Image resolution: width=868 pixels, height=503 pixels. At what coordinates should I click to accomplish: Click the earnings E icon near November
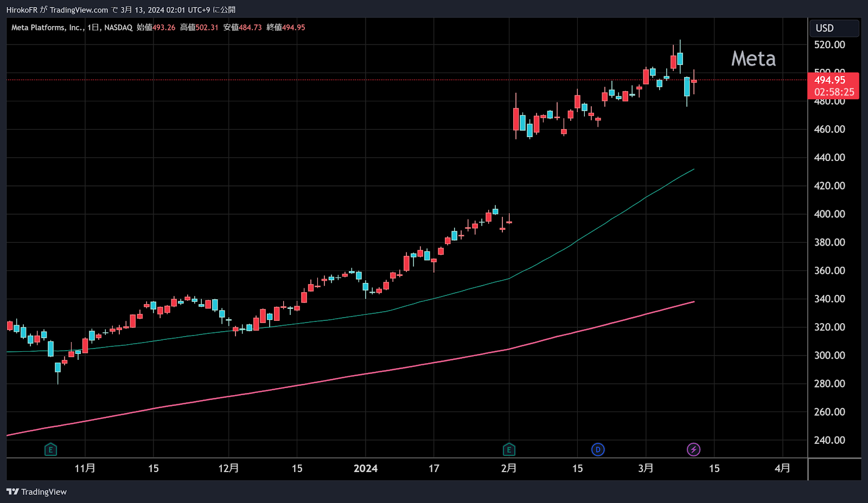[x=50, y=449]
